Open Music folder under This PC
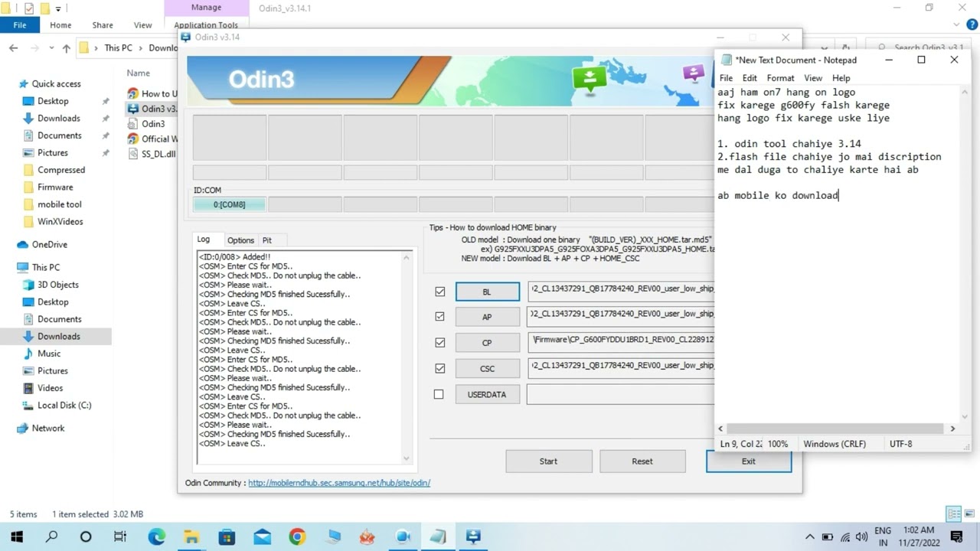 coord(49,354)
